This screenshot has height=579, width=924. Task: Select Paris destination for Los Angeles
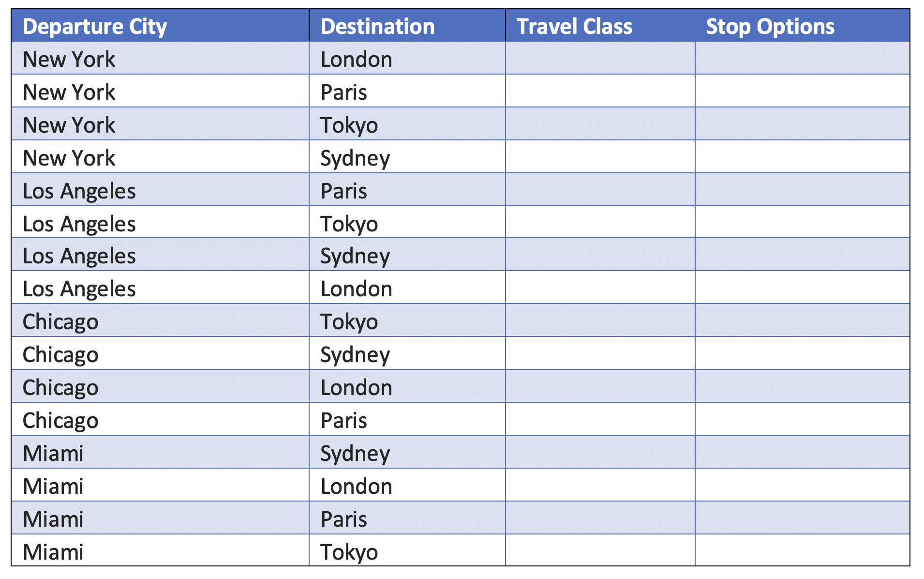pos(344,191)
